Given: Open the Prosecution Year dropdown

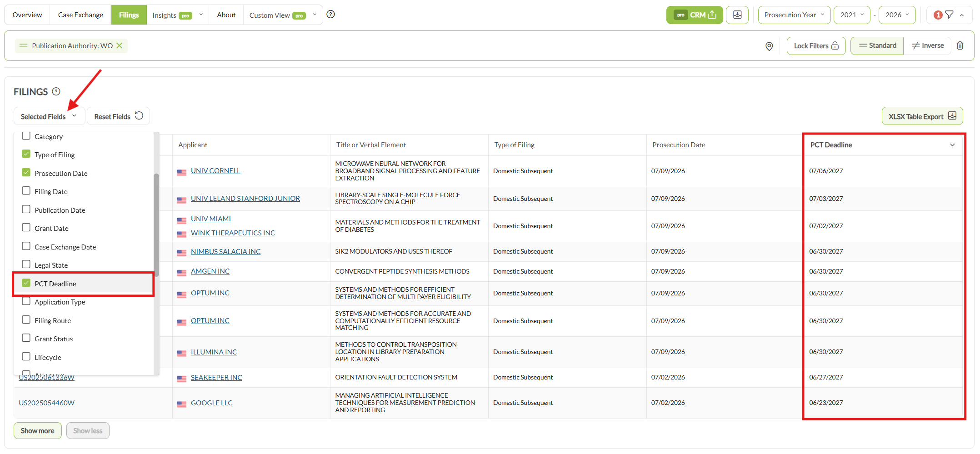Looking at the screenshot, I should [794, 15].
